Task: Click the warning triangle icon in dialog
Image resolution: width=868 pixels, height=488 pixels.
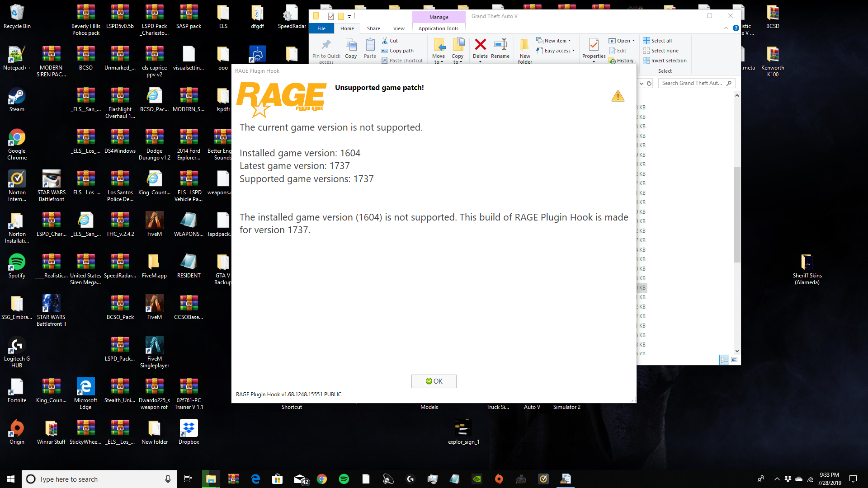Action: click(x=618, y=96)
